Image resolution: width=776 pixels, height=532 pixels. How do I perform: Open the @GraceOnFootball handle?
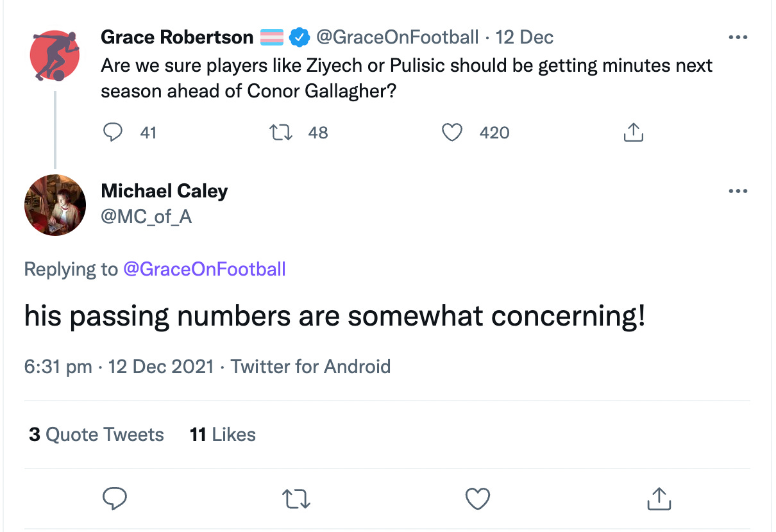click(398, 38)
